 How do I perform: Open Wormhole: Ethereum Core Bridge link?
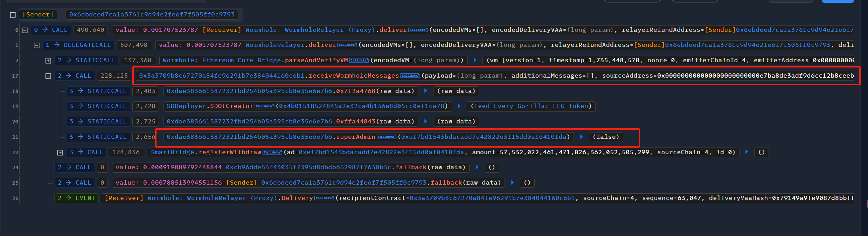point(222,60)
